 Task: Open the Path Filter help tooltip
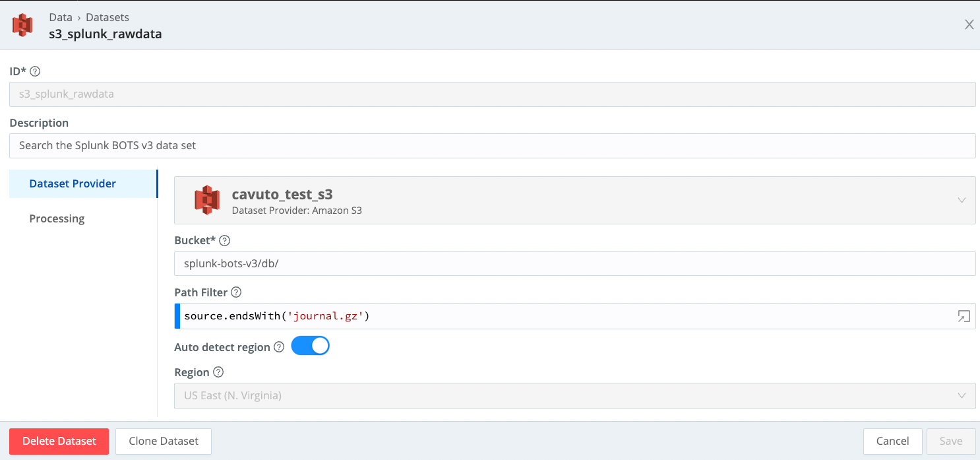tap(235, 292)
